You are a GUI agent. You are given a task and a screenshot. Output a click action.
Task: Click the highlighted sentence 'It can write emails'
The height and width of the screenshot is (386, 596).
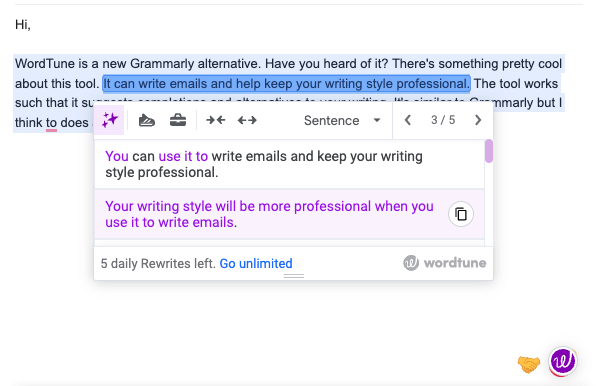click(x=287, y=84)
